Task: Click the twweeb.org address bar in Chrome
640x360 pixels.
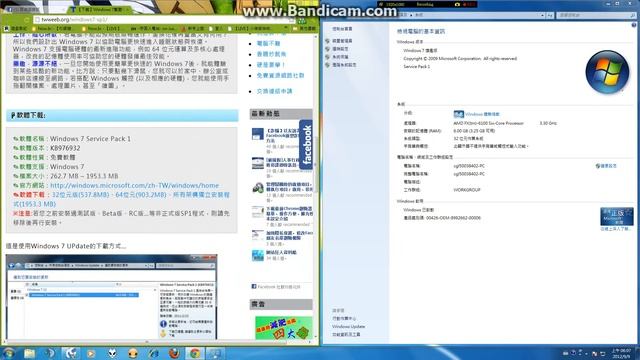Action: 163,20
